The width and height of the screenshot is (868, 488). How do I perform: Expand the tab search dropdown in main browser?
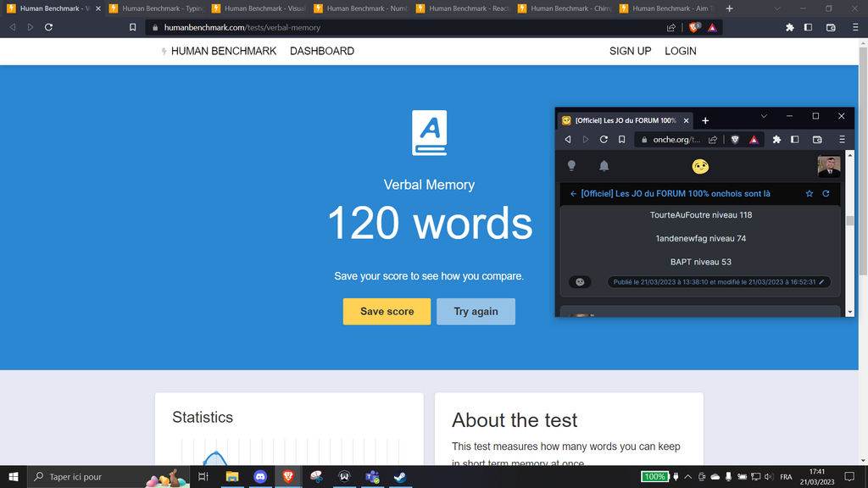777,8
